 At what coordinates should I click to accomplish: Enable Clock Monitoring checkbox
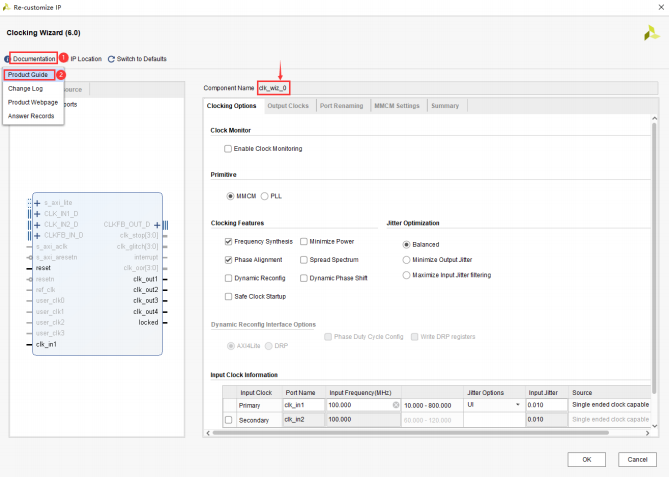[228, 149]
